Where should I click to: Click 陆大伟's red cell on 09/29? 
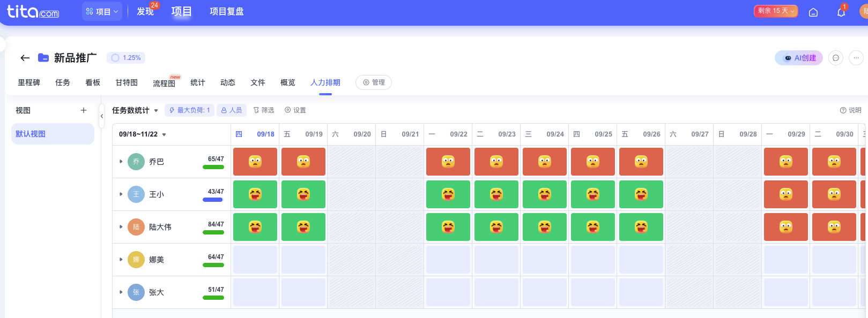[x=786, y=227]
